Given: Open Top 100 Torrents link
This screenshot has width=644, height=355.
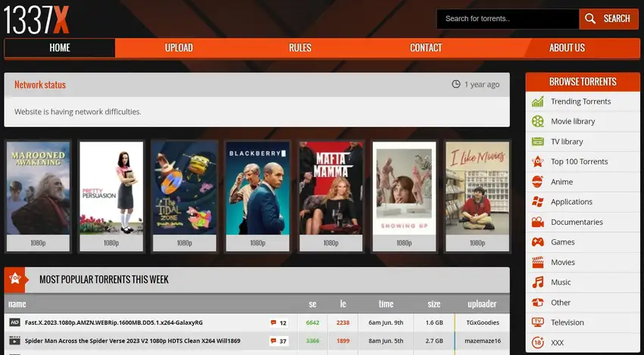Looking at the screenshot, I should tap(579, 162).
